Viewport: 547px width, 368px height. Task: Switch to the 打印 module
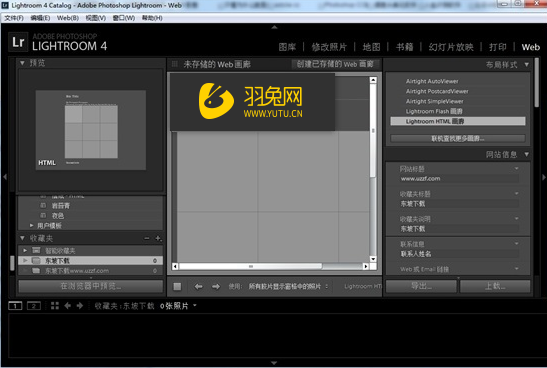[497, 47]
